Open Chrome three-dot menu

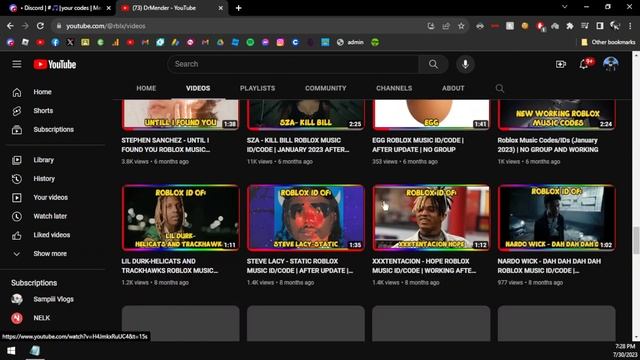[x=630, y=26]
